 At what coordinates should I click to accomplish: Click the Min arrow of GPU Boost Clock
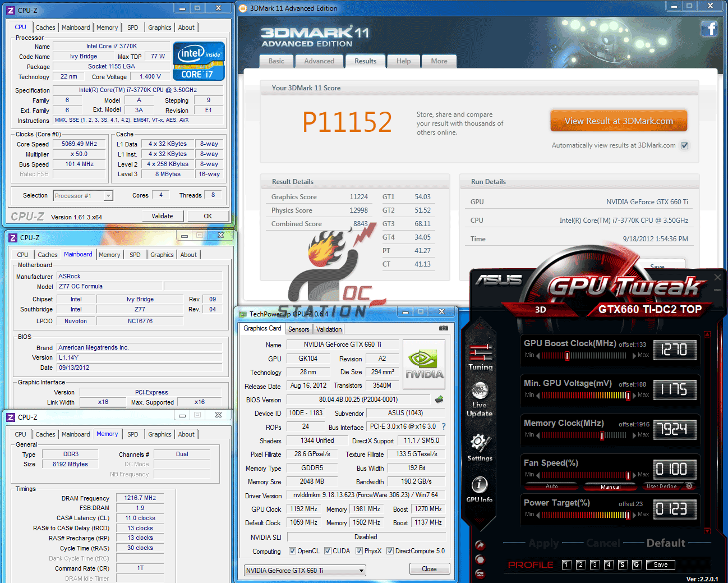(x=538, y=355)
